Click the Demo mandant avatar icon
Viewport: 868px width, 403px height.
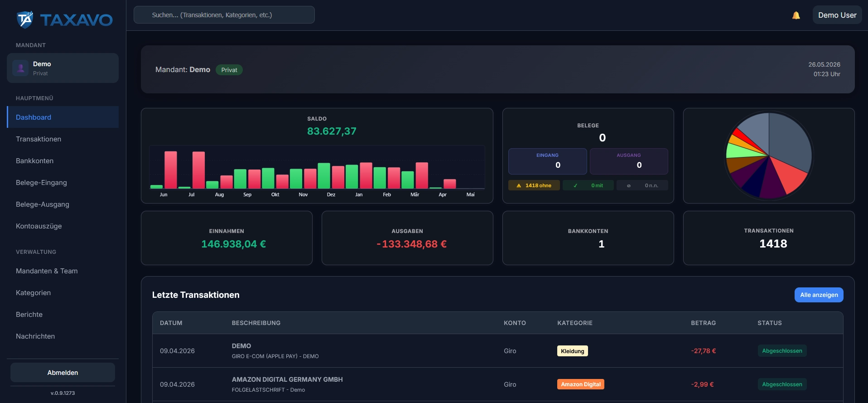pos(20,68)
